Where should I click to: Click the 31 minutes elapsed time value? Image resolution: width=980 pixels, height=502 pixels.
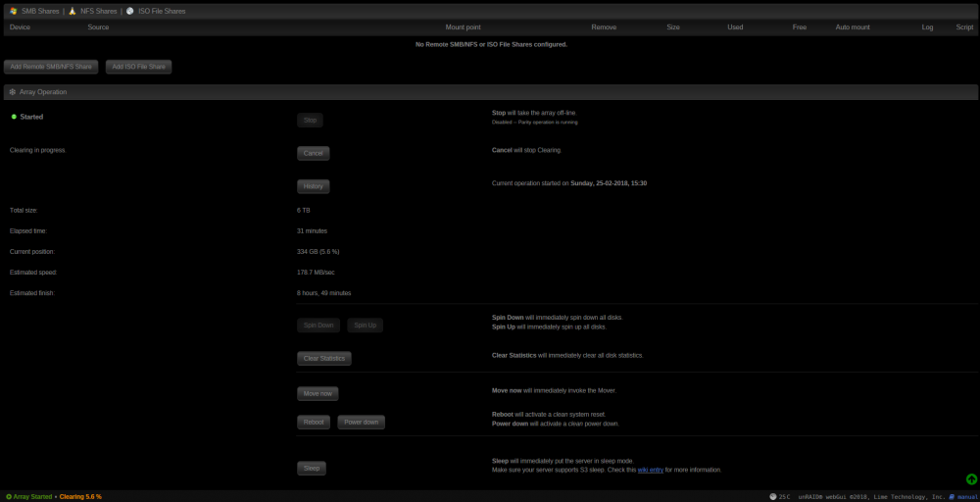coord(312,231)
